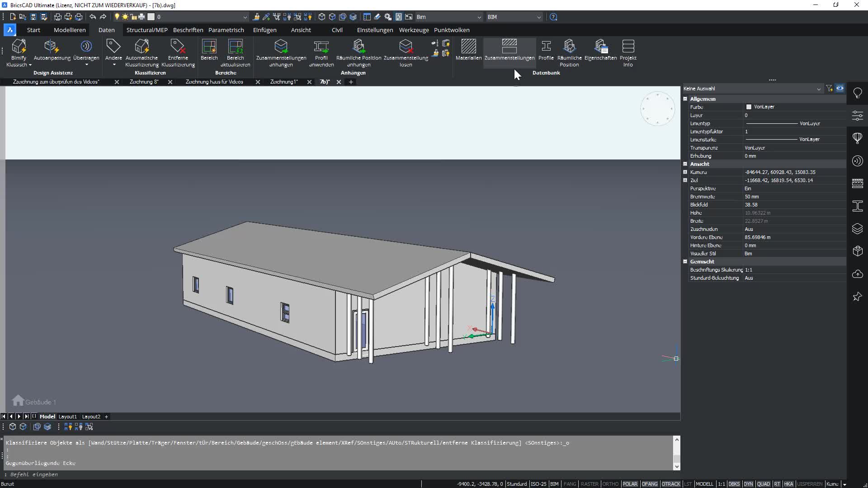Toggle DYN in status bar
The image size is (868, 488).
(x=748, y=484)
